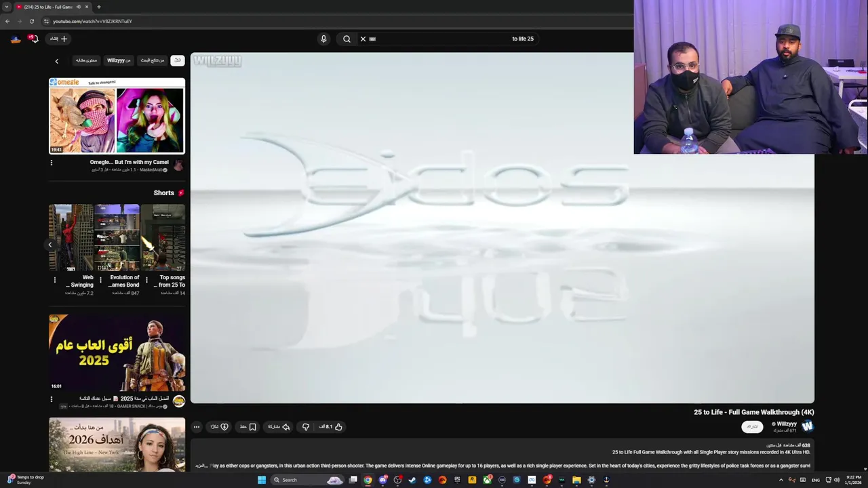Viewport: 868px width, 488px height.
Task: Open the Omegle camel video thumbnail
Action: (x=117, y=116)
